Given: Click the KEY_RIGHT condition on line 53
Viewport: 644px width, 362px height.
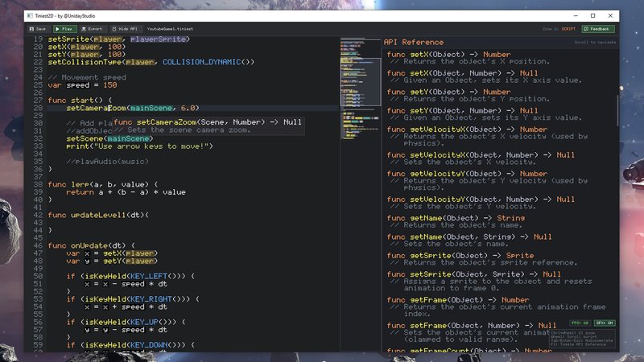Looking at the screenshot, I should coord(133,299).
